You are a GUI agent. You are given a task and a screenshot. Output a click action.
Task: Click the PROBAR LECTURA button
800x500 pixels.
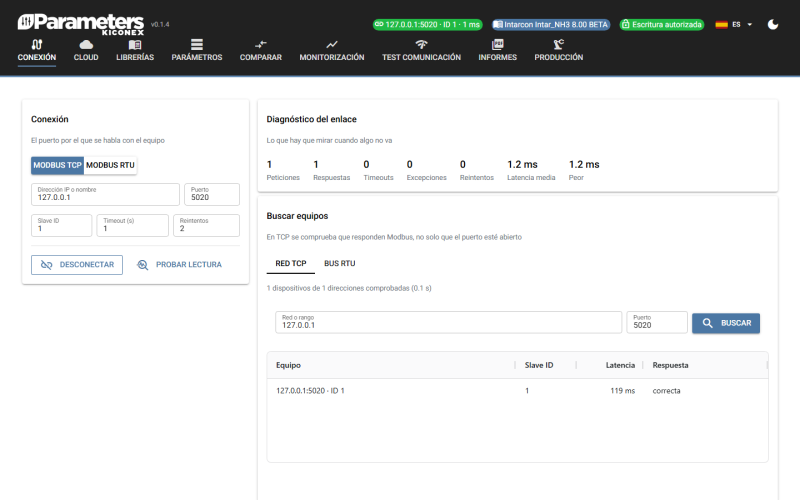pyautogui.click(x=179, y=265)
